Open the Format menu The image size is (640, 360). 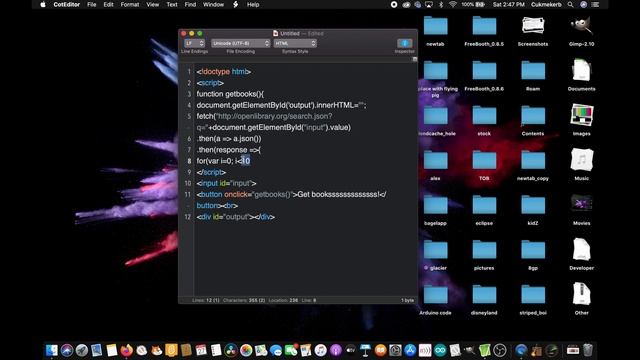pos(130,4)
